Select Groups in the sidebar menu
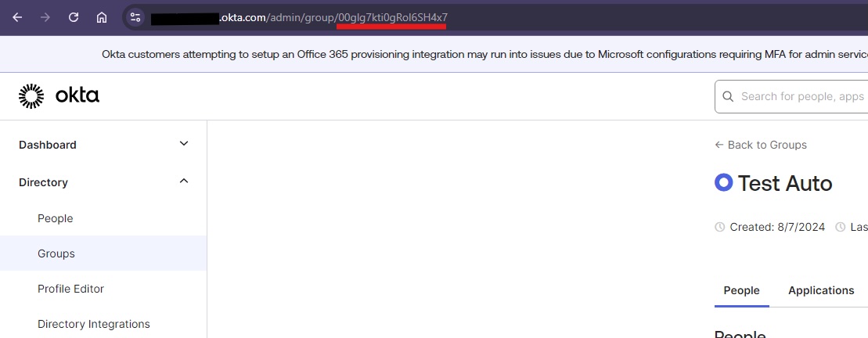868x338 pixels. [56, 253]
